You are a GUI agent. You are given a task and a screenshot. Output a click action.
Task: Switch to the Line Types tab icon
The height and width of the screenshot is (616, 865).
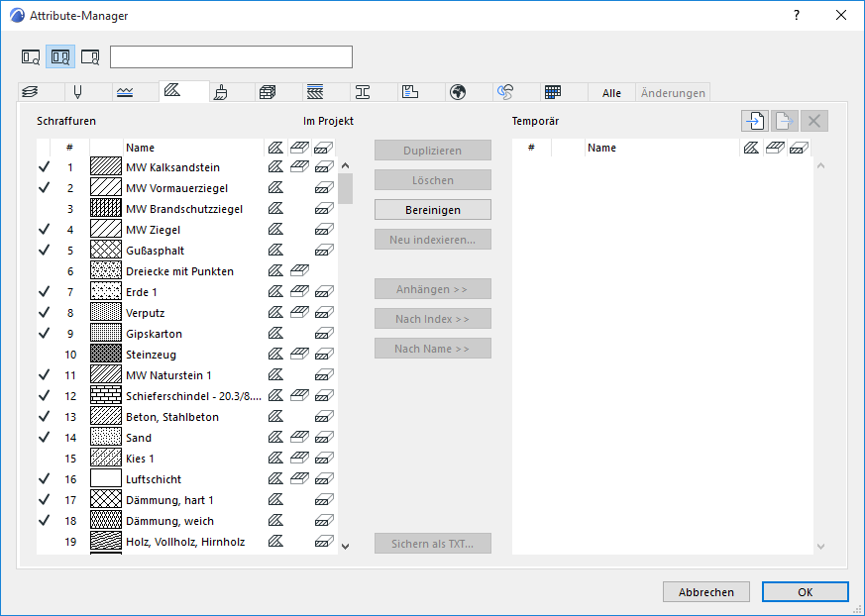(x=125, y=92)
